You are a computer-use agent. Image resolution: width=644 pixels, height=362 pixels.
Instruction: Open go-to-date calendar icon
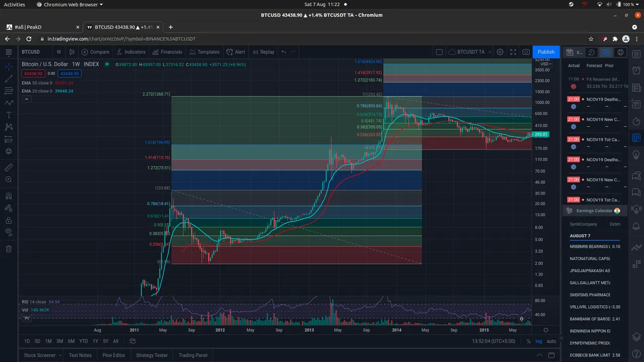[132, 341]
